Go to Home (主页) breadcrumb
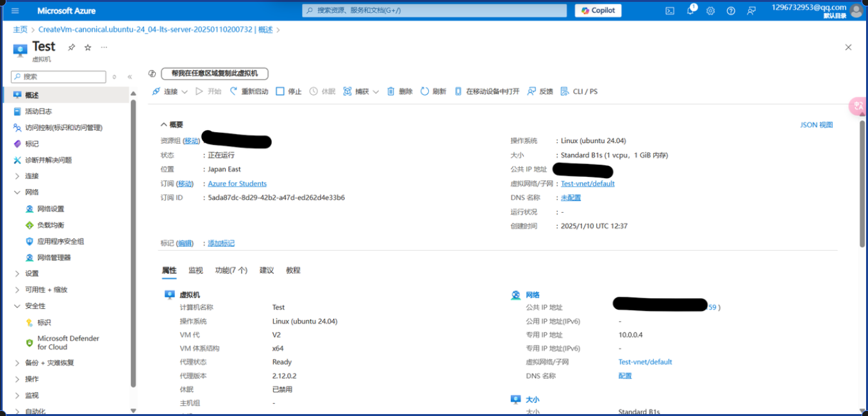868x416 pixels. (x=20, y=29)
